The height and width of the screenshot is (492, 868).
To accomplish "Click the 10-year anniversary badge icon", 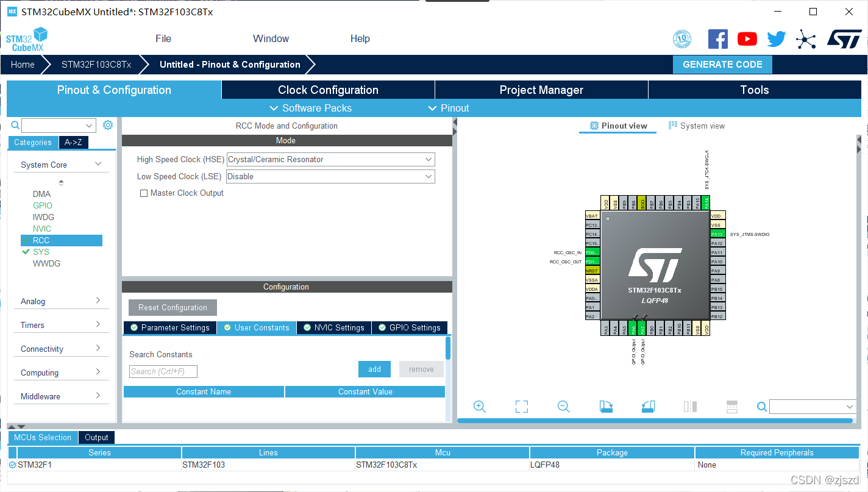I will point(682,39).
